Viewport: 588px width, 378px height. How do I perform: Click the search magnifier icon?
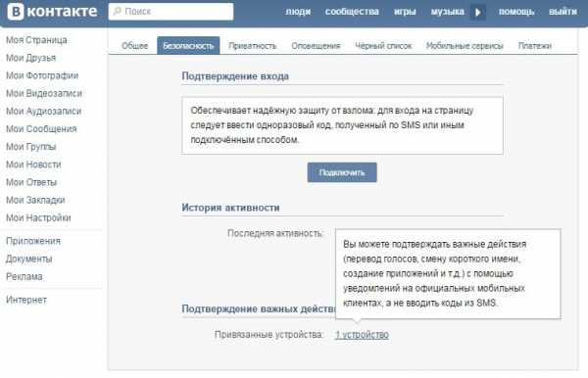tap(117, 11)
